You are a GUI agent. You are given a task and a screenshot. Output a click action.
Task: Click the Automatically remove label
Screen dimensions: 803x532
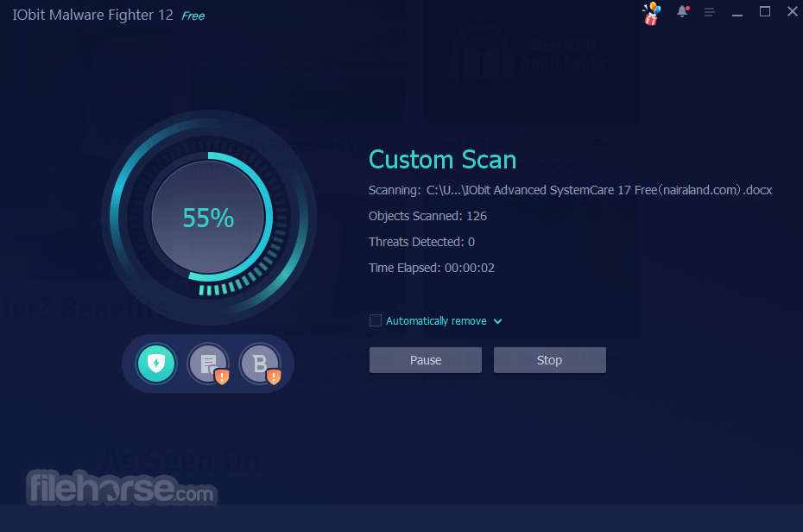click(x=436, y=321)
